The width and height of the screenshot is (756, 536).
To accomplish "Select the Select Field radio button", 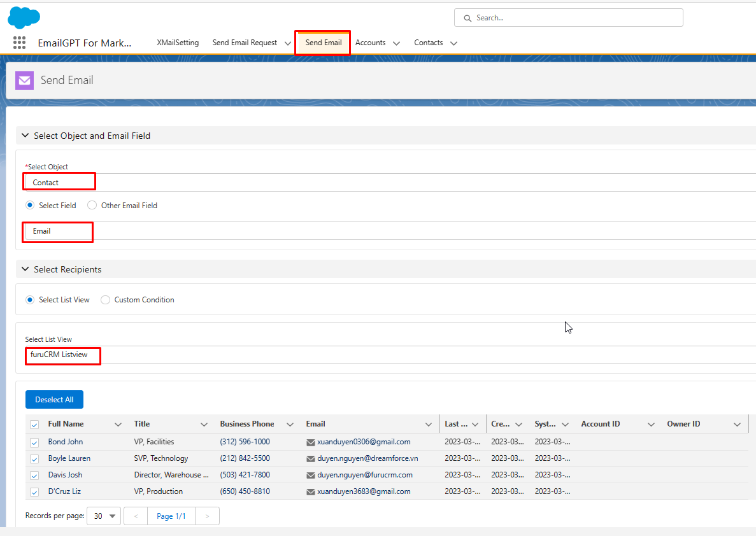I will click(30, 206).
